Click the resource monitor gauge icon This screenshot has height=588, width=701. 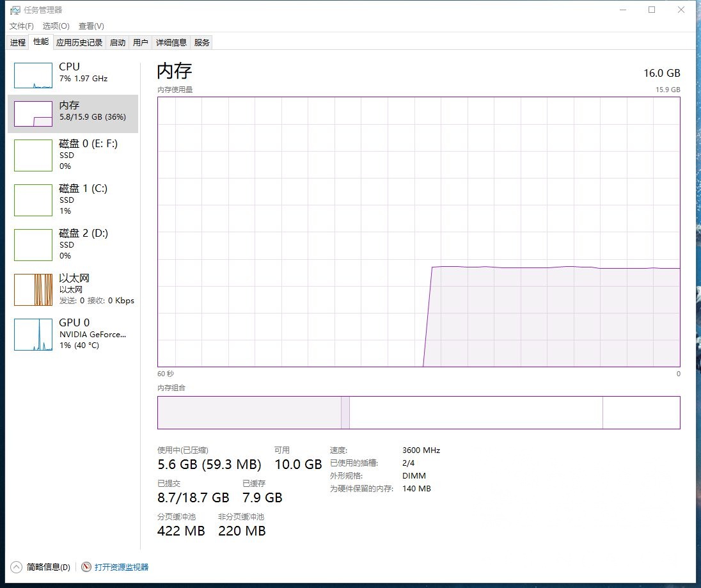pos(86,567)
